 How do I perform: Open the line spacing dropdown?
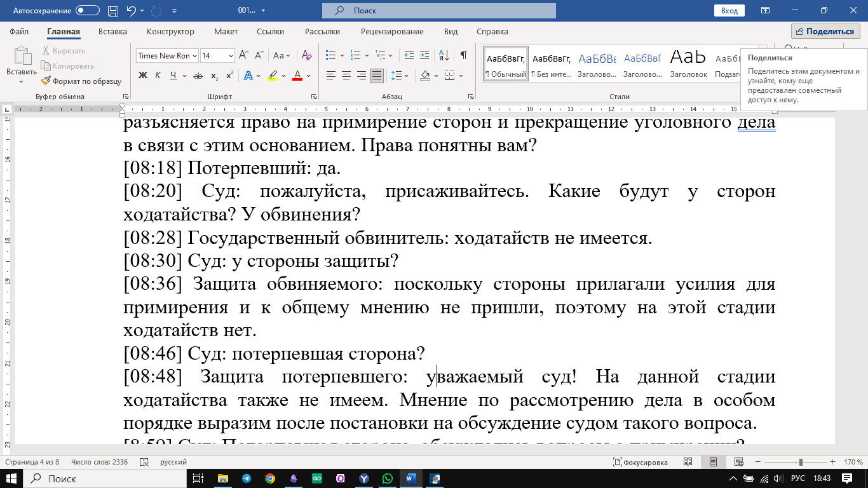tap(400, 76)
